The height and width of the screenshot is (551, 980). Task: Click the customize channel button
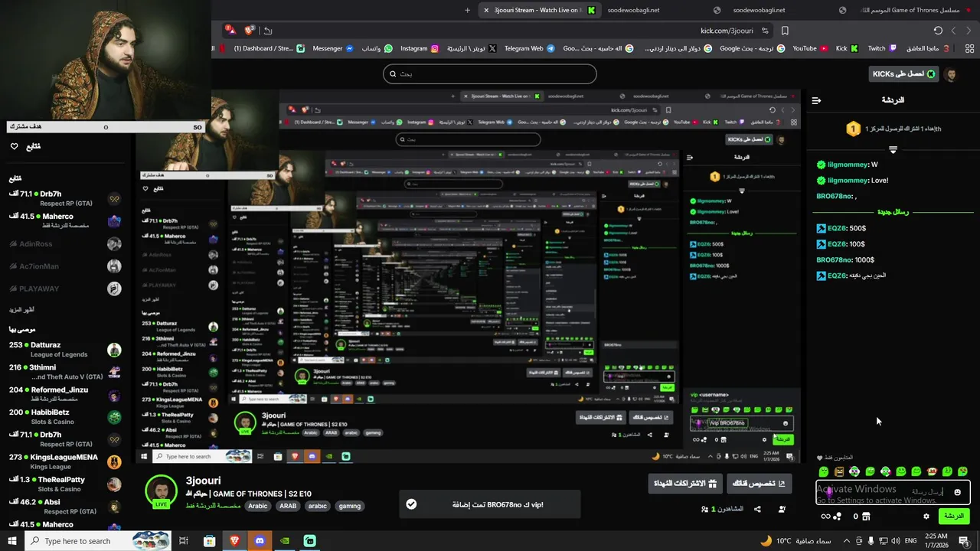[x=759, y=484]
